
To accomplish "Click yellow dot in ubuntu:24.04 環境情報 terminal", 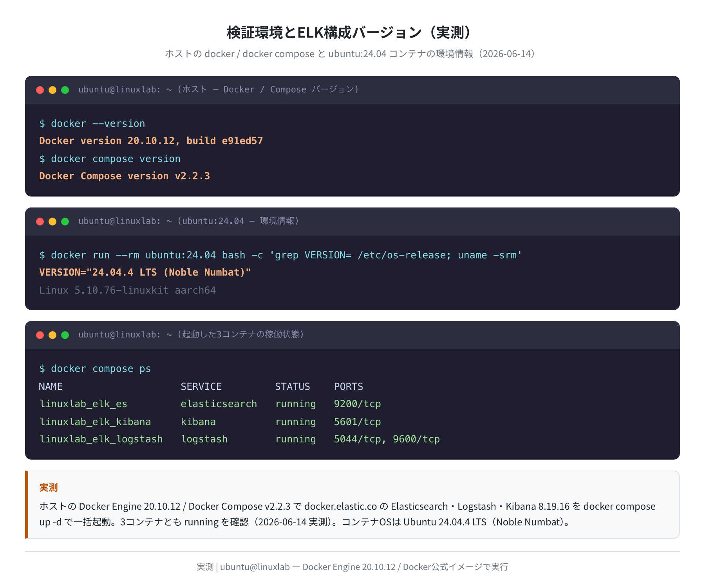I will point(52,222).
